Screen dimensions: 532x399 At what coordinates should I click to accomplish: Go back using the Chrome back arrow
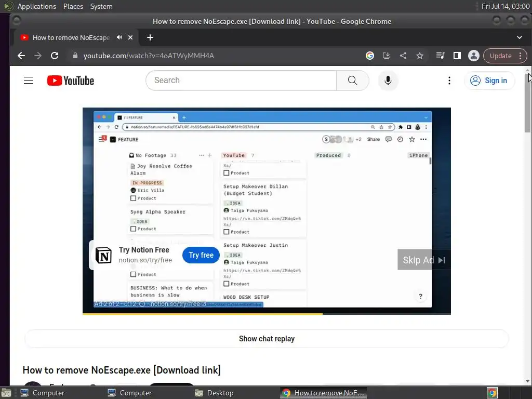[21, 56]
